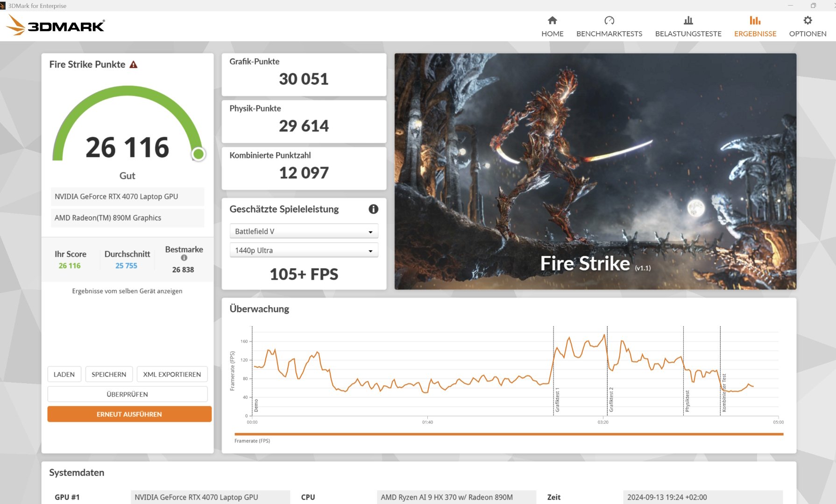
Task: Open Ergebnisse vom selben Gerät anzeigen link
Action: tap(127, 291)
